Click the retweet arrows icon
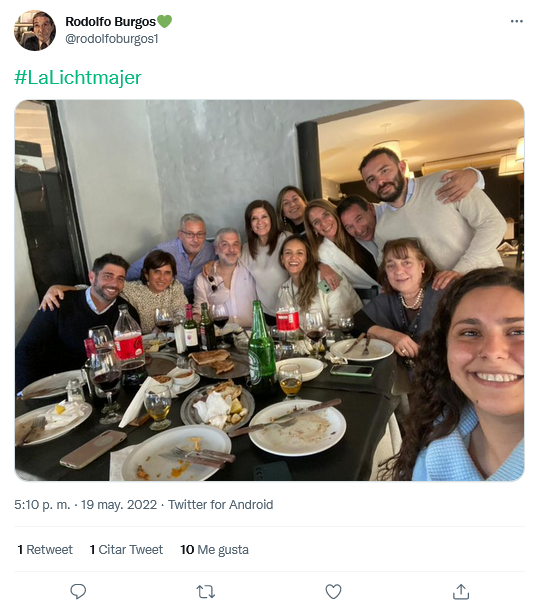535x609 pixels. click(206, 592)
